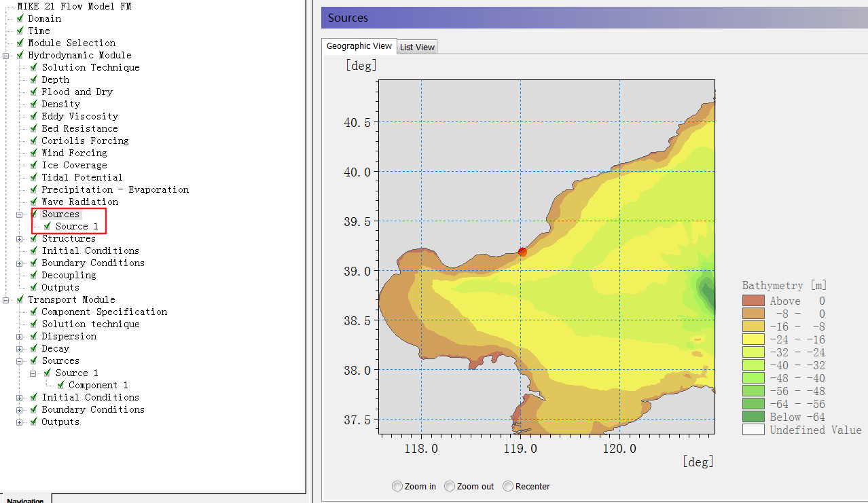Open the Time settings item
Image resolution: width=868 pixels, height=503 pixels.
click(39, 31)
